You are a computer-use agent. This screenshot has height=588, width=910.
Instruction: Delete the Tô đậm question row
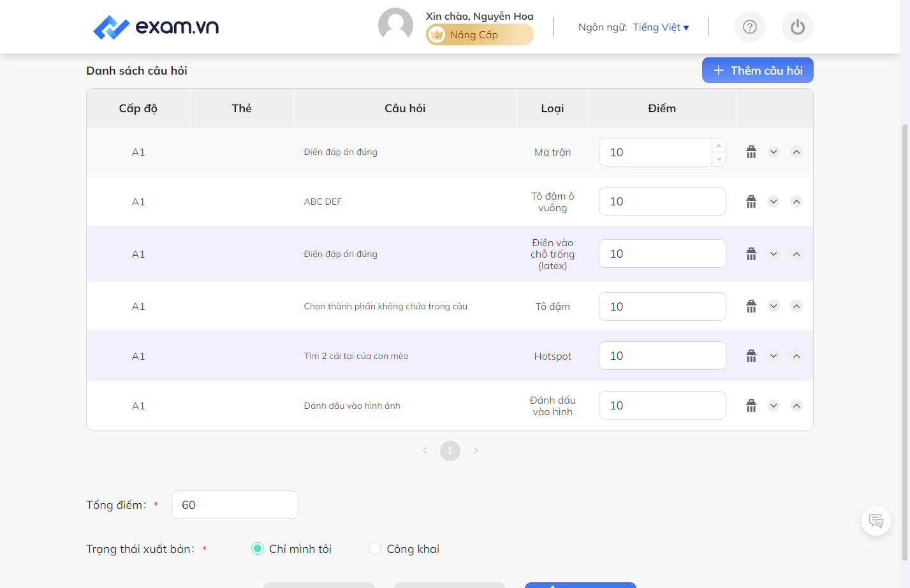coord(751,306)
